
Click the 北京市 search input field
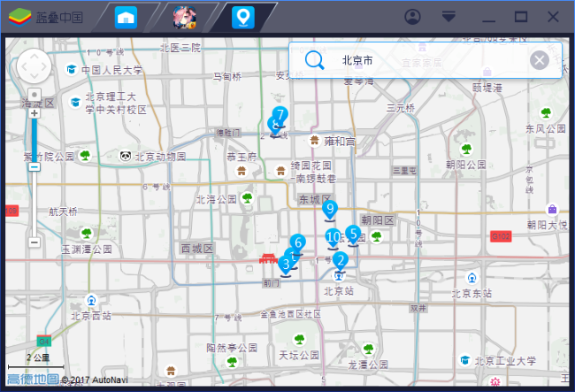pyautogui.click(x=425, y=60)
